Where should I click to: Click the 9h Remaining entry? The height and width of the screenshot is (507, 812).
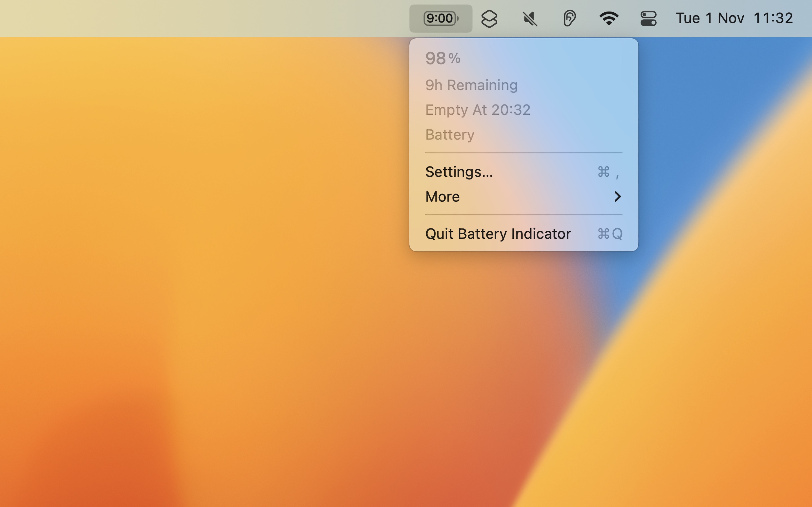click(471, 85)
